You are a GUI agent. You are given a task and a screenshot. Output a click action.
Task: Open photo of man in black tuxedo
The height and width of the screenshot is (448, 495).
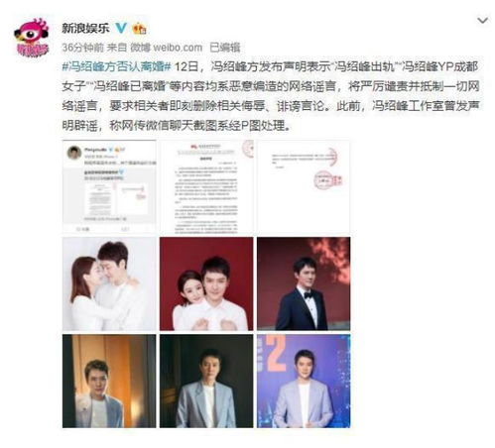pos(304,283)
